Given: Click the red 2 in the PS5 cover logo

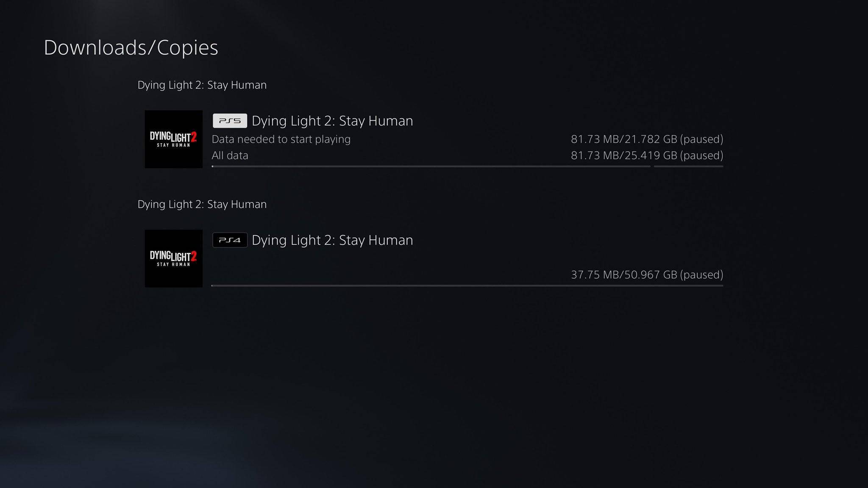Looking at the screenshot, I should click(194, 137).
